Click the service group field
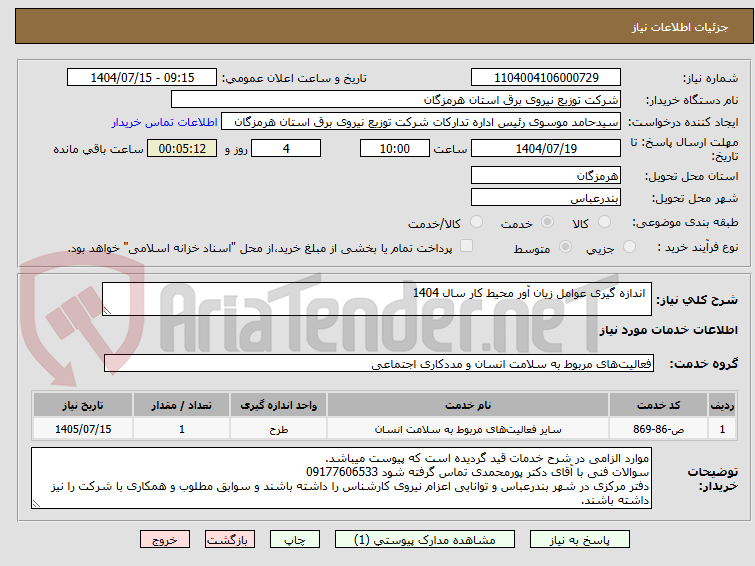This screenshot has height=566, width=755. coord(378,364)
